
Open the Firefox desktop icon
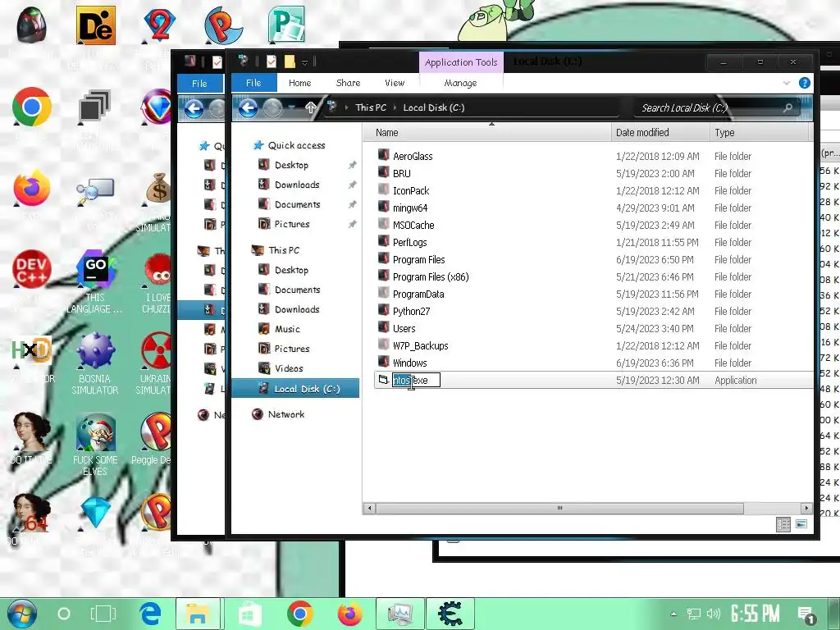tap(32, 188)
